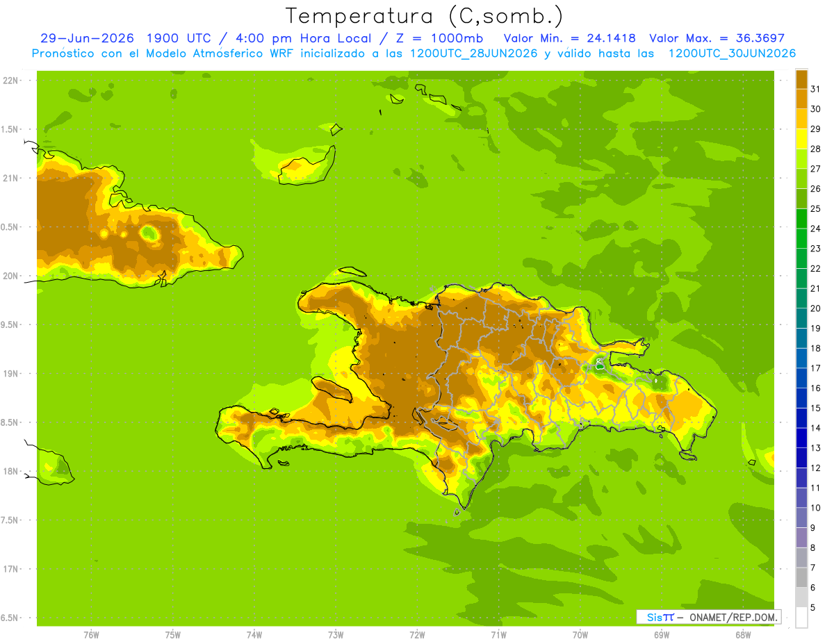This screenshot has height=644, width=834.
Task: Click the "69W" longitude axis label
Action: coord(662,635)
